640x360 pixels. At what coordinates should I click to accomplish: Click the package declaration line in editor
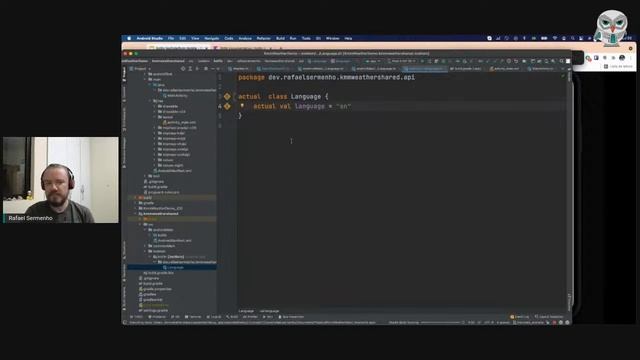(x=327, y=78)
